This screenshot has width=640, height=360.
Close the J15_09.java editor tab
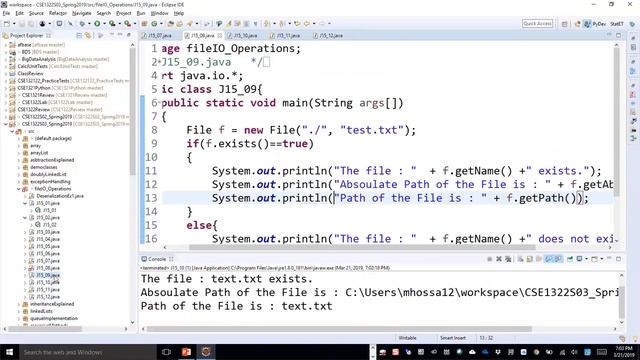pyautogui.click(x=220, y=36)
